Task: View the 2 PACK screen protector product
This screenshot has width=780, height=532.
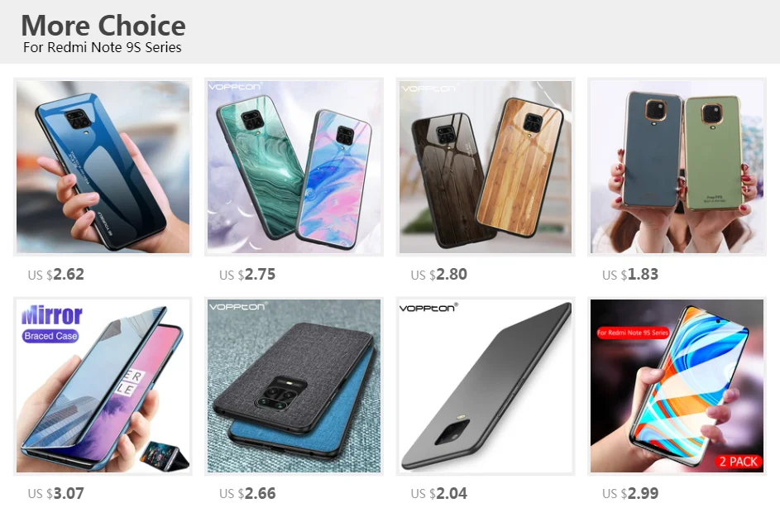Action: [677, 386]
